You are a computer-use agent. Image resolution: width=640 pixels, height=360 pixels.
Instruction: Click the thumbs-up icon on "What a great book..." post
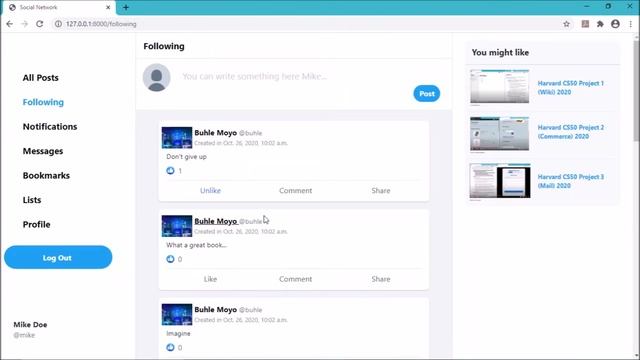170,259
